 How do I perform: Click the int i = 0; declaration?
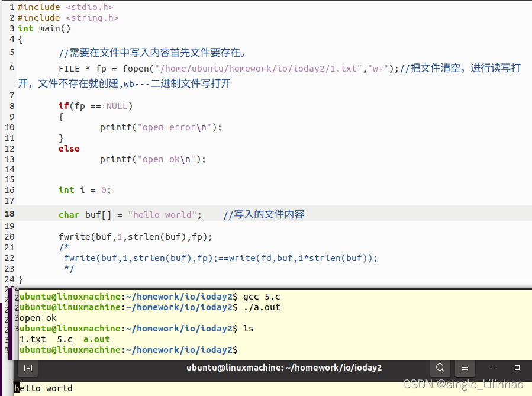85,190
